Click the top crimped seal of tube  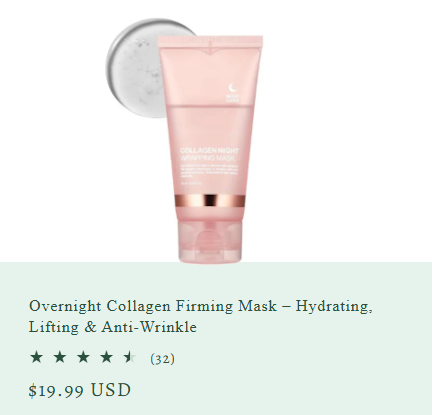pyautogui.click(x=210, y=41)
